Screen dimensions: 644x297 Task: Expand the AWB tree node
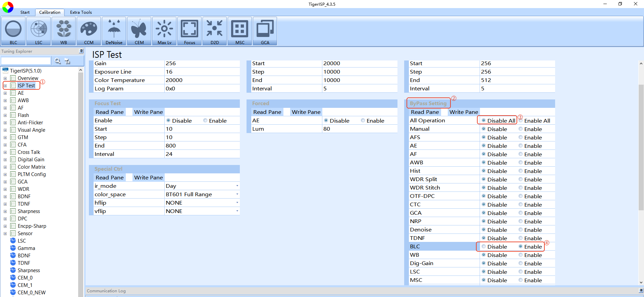5,100
